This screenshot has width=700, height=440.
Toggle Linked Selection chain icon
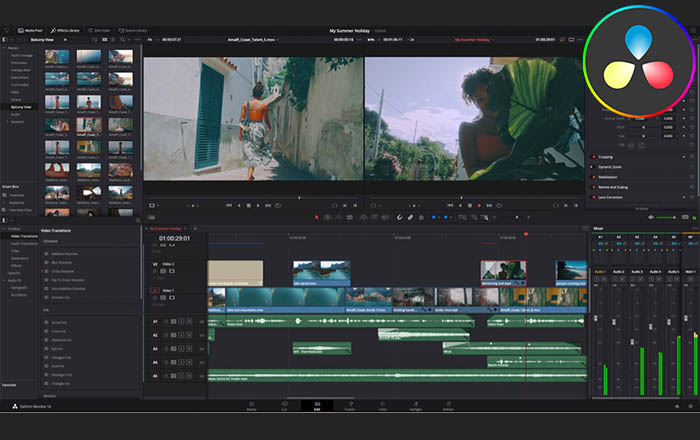(411, 217)
